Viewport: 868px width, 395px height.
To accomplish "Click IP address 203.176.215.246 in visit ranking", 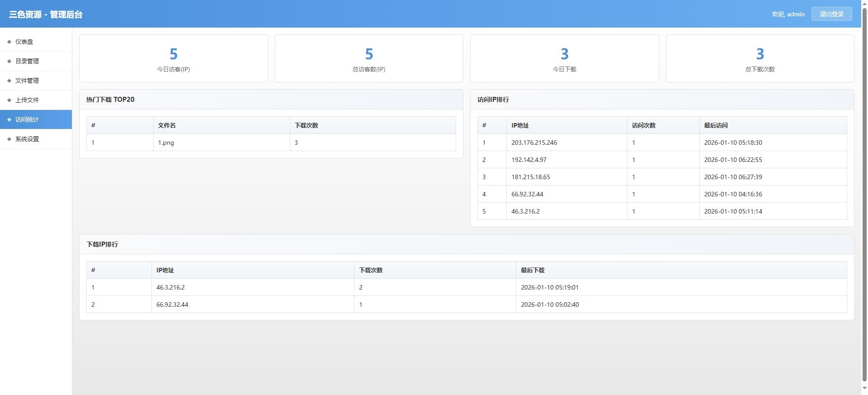I will click(x=534, y=143).
